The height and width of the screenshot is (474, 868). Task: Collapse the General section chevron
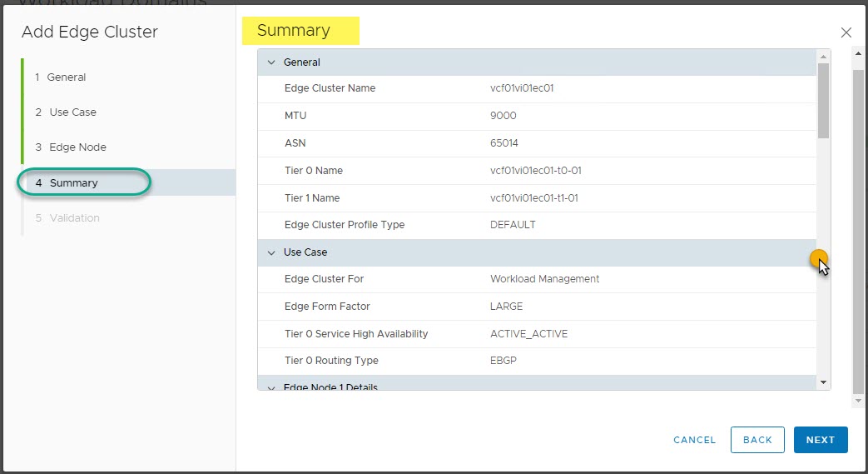(x=271, y=62)
